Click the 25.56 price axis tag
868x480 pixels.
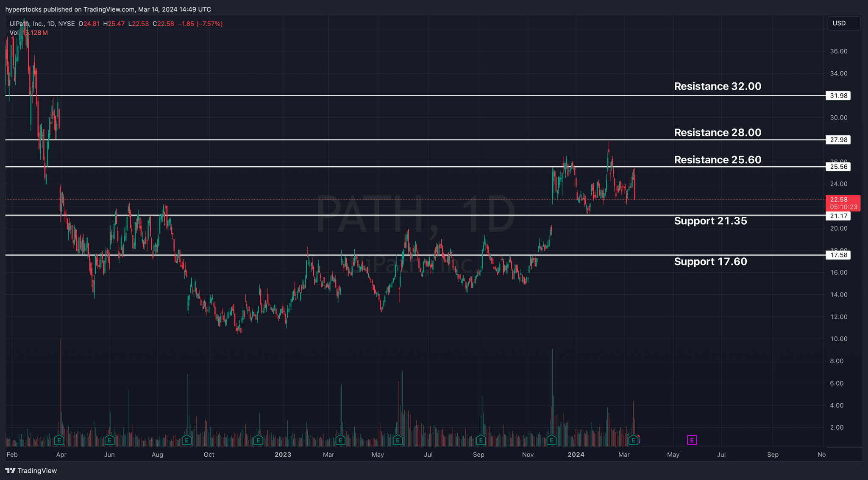coord(838,167)
